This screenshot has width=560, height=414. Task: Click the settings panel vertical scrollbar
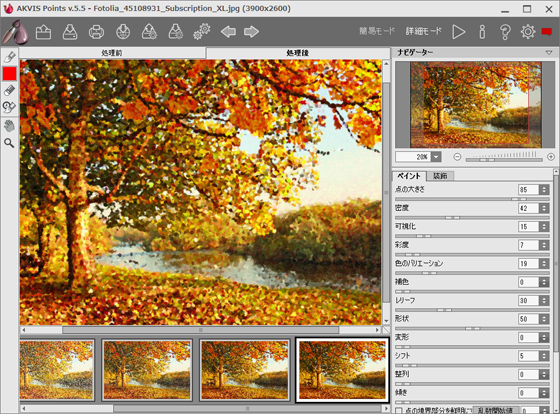pos(556,263)
